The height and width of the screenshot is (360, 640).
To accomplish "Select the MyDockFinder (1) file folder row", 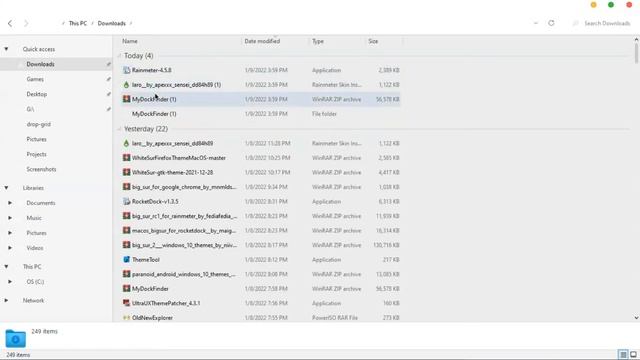I will point(260,114).
